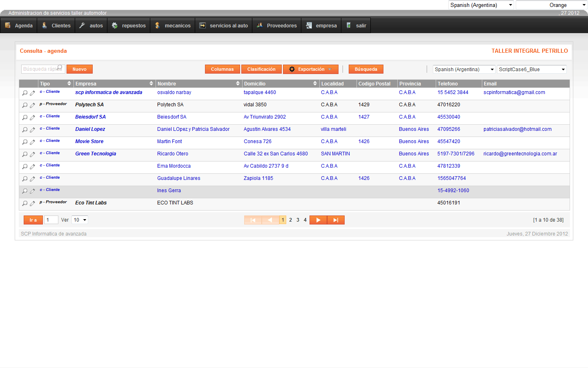Click the pencil edit icon for Beiesdorf SA
This screenshot has width=588, height=368.
[32, 117]
